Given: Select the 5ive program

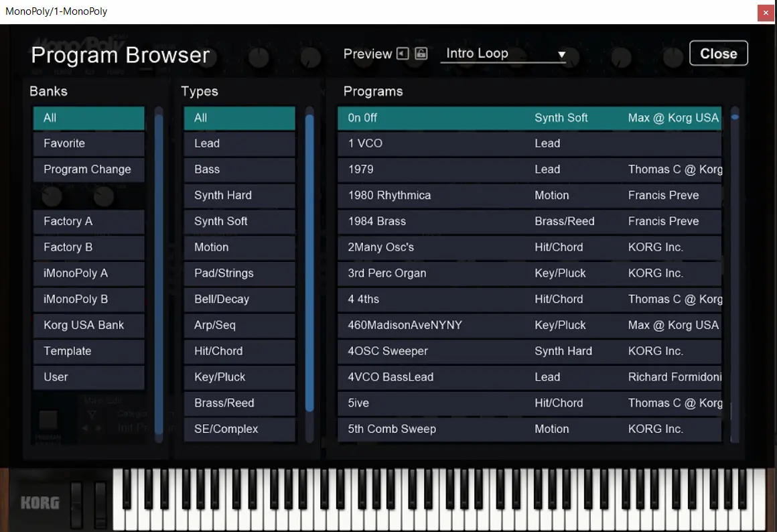Looking at the screenshot, I should pyautogui.click(x=529, y=403).
